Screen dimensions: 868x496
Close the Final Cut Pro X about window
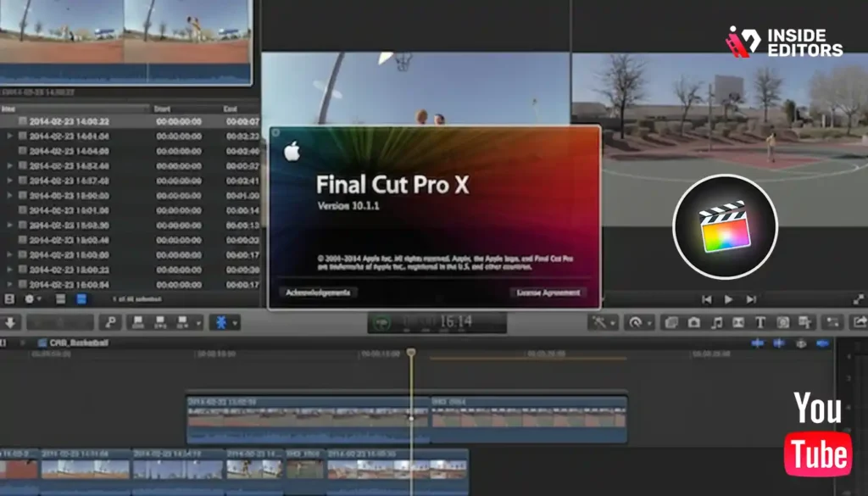[x=276, y=133]
